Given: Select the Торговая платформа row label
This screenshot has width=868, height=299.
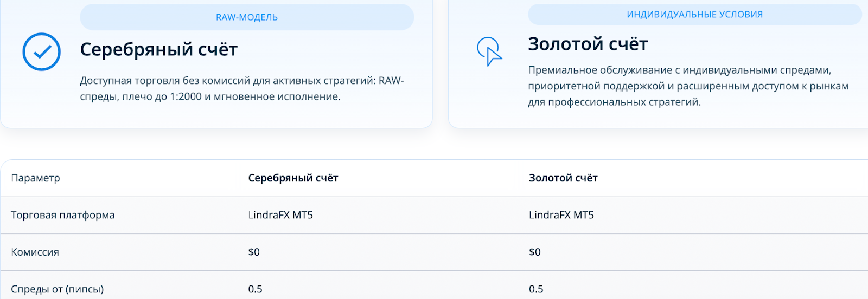Looking at the screenshot, I should (63, 215).
